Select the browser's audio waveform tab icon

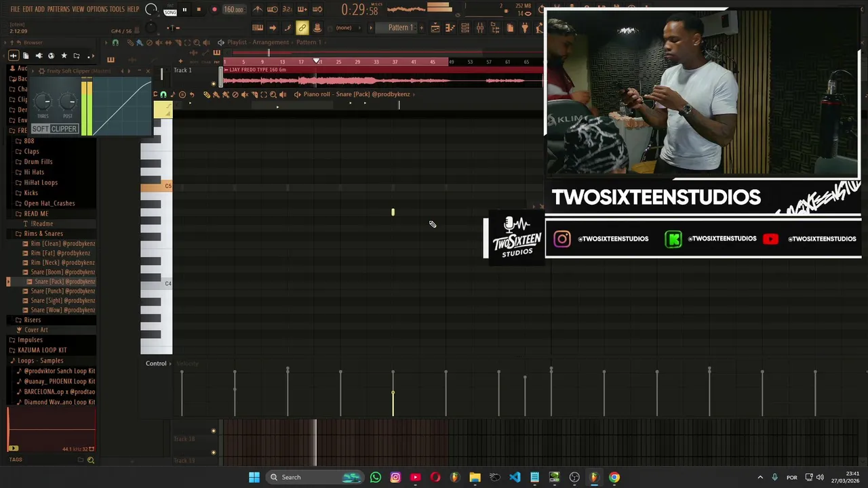[x=13, y=56]
